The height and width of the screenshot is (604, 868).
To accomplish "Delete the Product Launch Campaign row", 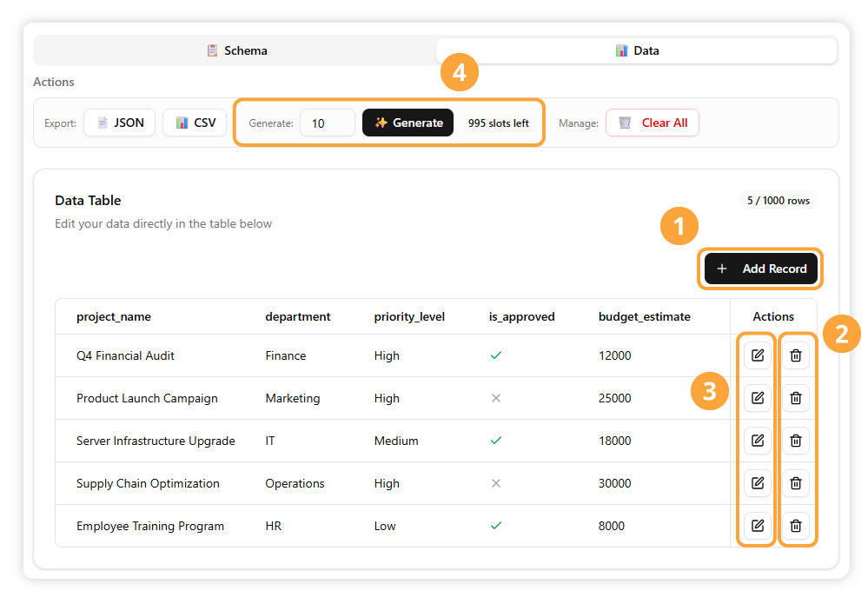I will click(795, 398).
